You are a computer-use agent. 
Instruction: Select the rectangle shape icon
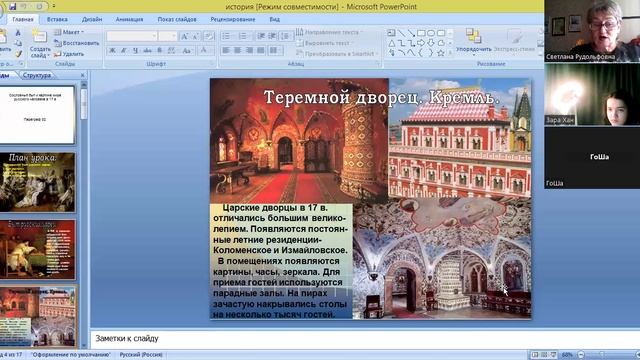pos(421,33)
